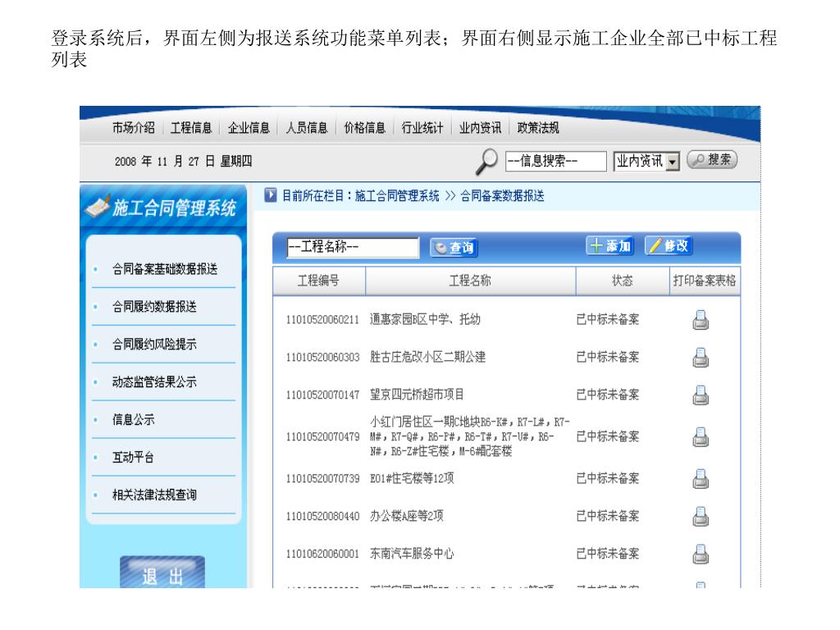Click the 搜索 search button
This screenshot has height=630, width=840.
(711, 161)
